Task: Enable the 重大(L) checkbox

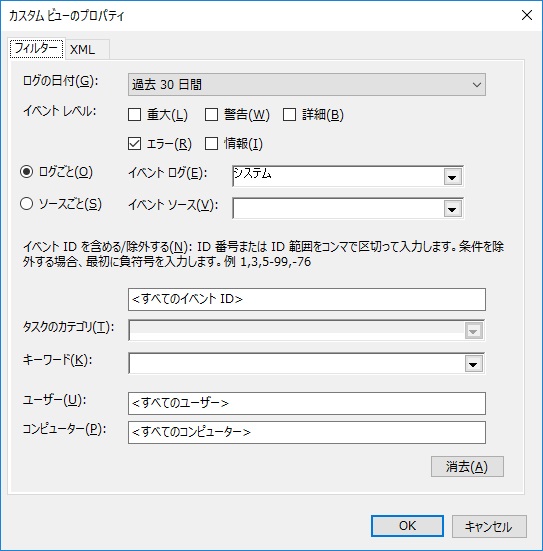Action: 134,115
